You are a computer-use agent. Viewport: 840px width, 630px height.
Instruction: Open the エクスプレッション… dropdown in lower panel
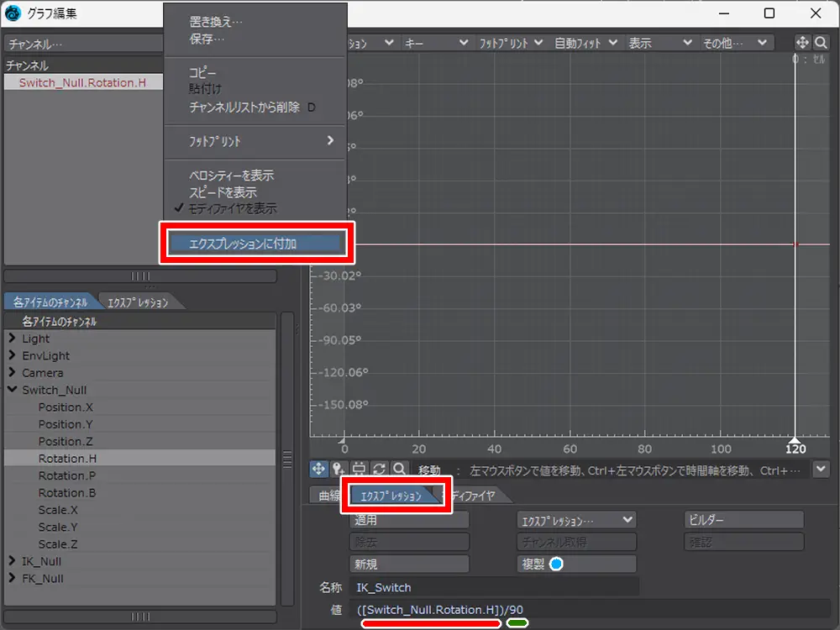pyautogui.click(x=576, y=521)
